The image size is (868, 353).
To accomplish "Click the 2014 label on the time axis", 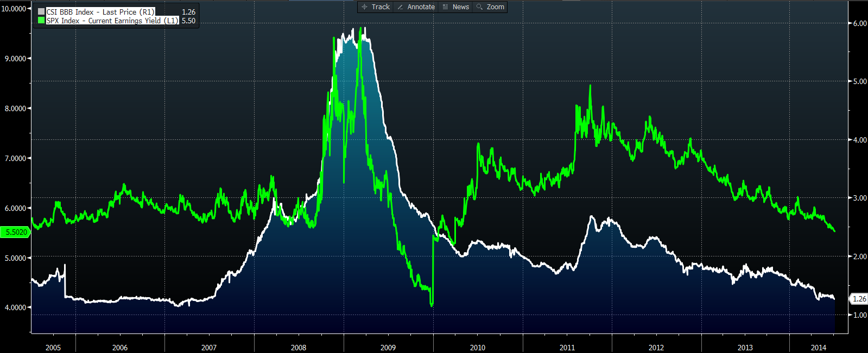I will 818,348.
